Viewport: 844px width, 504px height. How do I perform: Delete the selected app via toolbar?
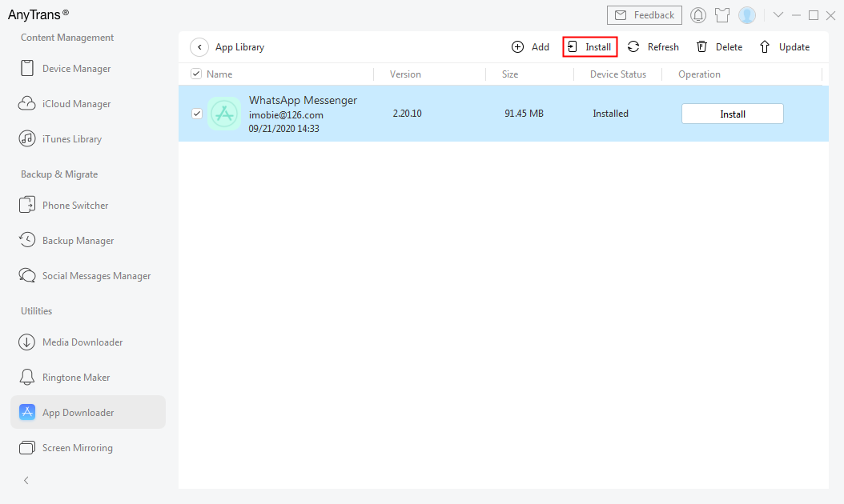click(719, 47)
